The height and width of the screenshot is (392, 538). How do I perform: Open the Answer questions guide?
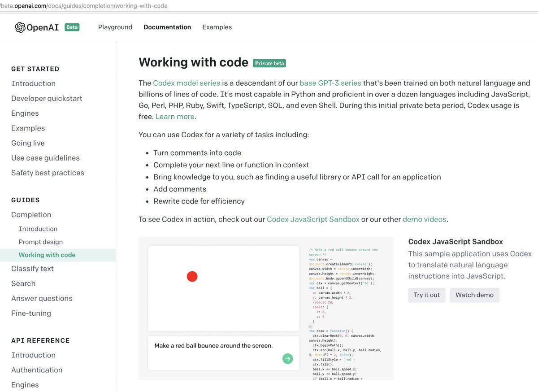click(x=42, y=298)
